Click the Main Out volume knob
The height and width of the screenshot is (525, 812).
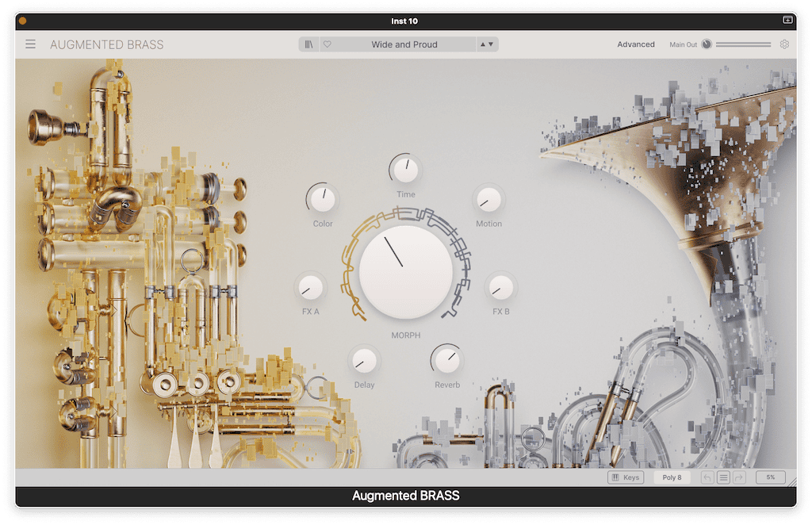[707, 44]
